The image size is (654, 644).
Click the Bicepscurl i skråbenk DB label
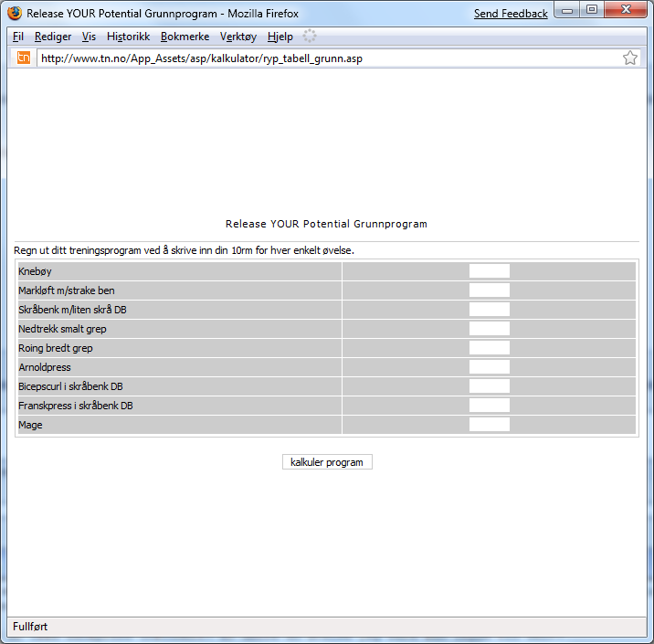(70, 386)
